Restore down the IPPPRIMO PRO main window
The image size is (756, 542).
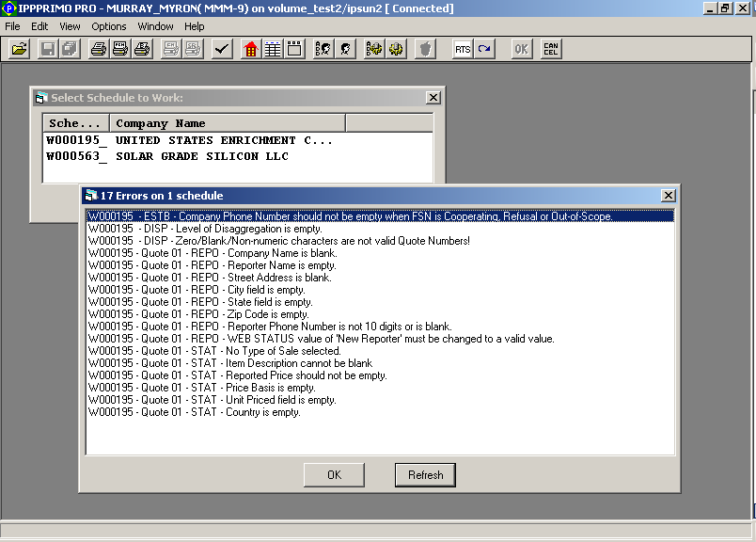pos(726,8)
